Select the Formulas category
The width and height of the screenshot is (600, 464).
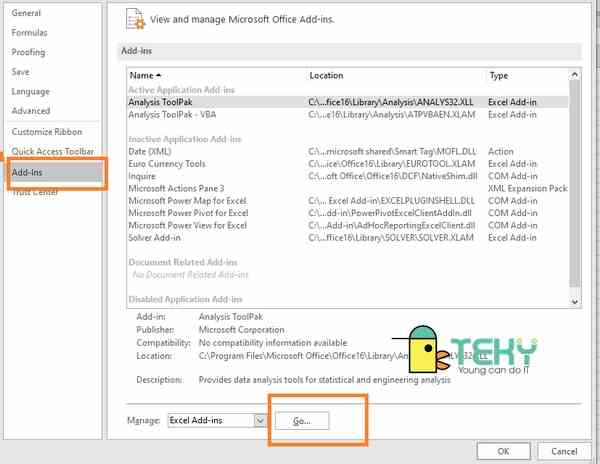tap(29, 33)
